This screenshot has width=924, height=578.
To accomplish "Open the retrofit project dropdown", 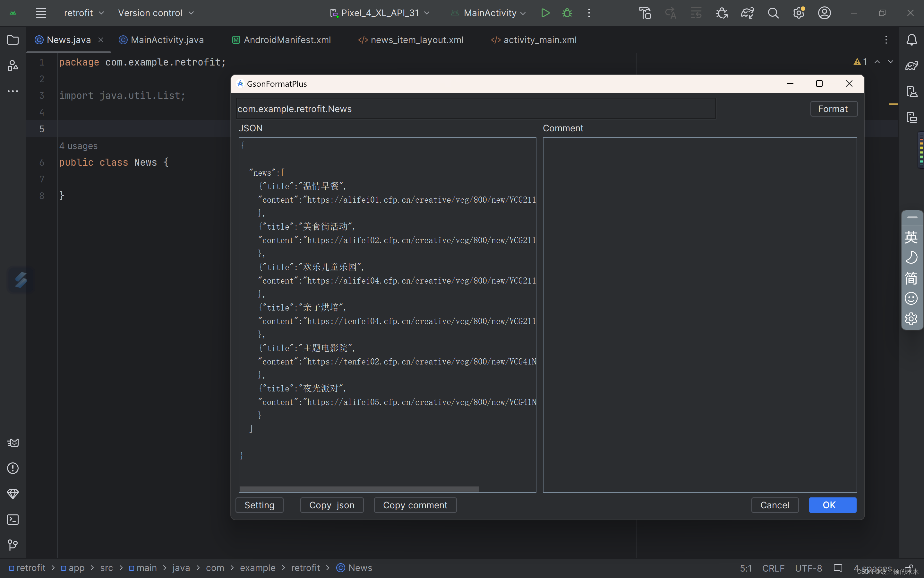I will click(84, 13).
